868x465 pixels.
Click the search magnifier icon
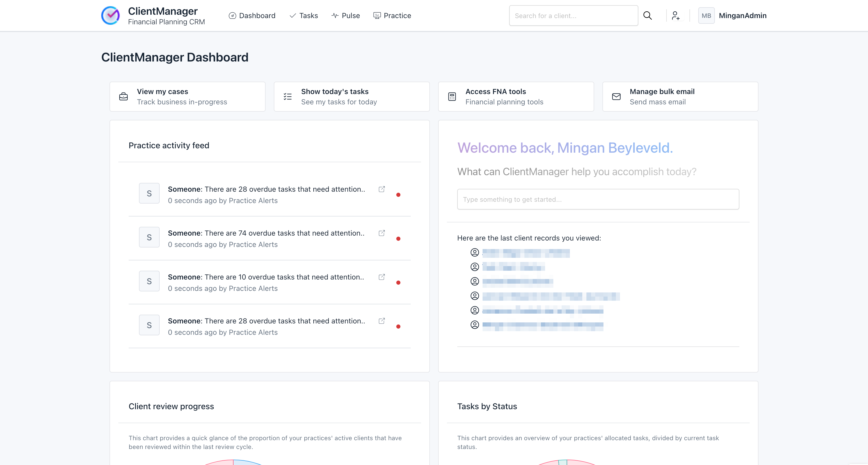(647, 16)
